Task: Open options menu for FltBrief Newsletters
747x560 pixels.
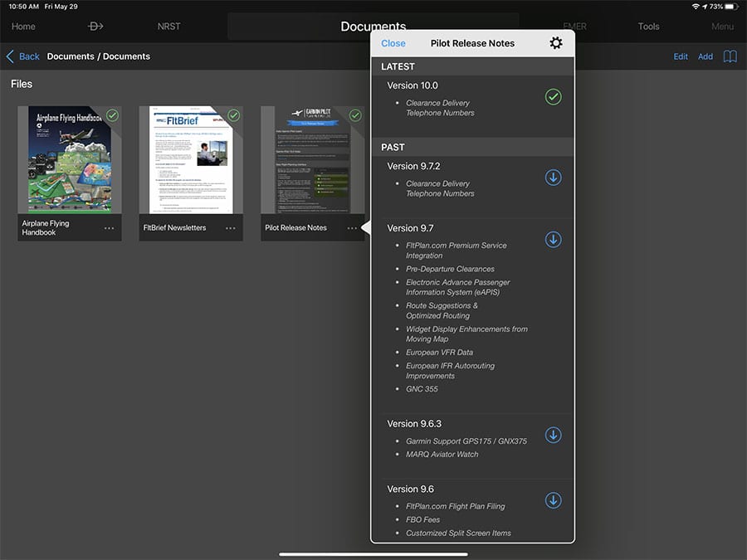Action: click(231, 228)
